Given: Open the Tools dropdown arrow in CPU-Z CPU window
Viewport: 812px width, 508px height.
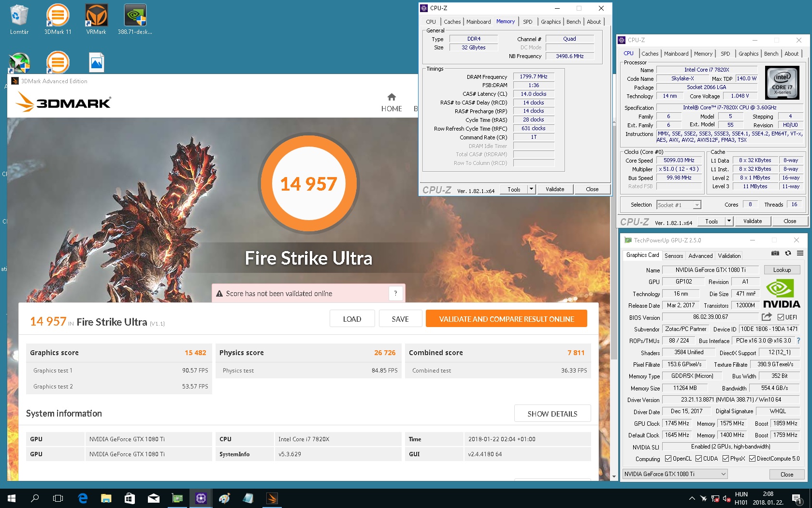Looking at the screenshot, I should (729, 221).
